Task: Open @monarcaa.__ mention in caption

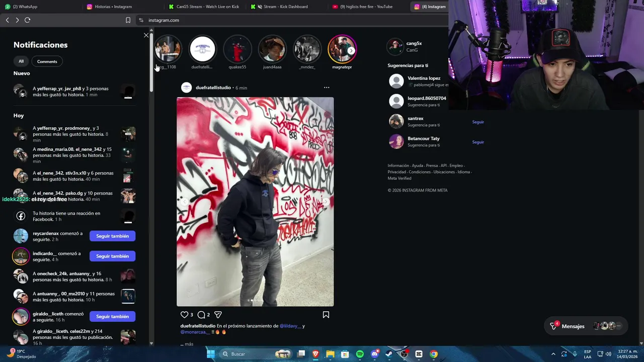Action: 196,332
